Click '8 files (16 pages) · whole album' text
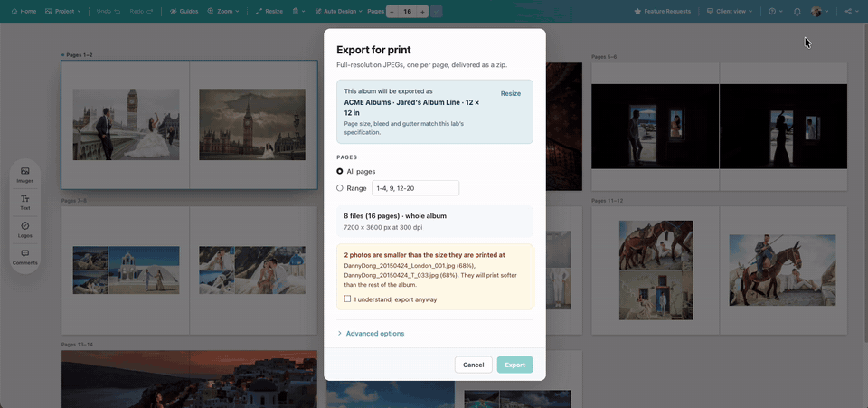 coord(395,216)
